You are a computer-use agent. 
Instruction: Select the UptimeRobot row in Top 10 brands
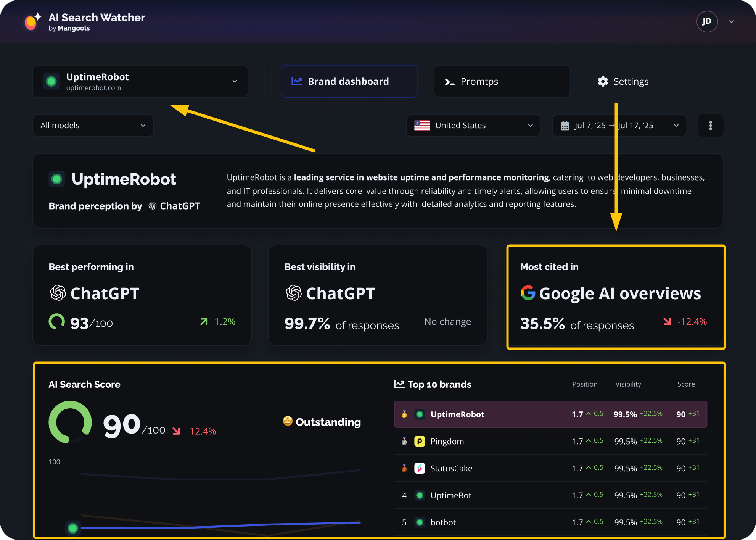tap(551, 414)
